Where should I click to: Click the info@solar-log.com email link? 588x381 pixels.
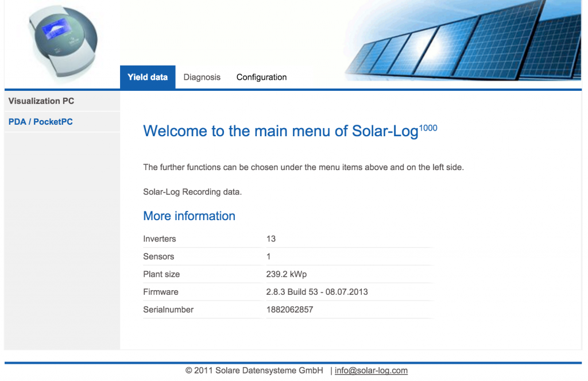click(x=371, y=371)
